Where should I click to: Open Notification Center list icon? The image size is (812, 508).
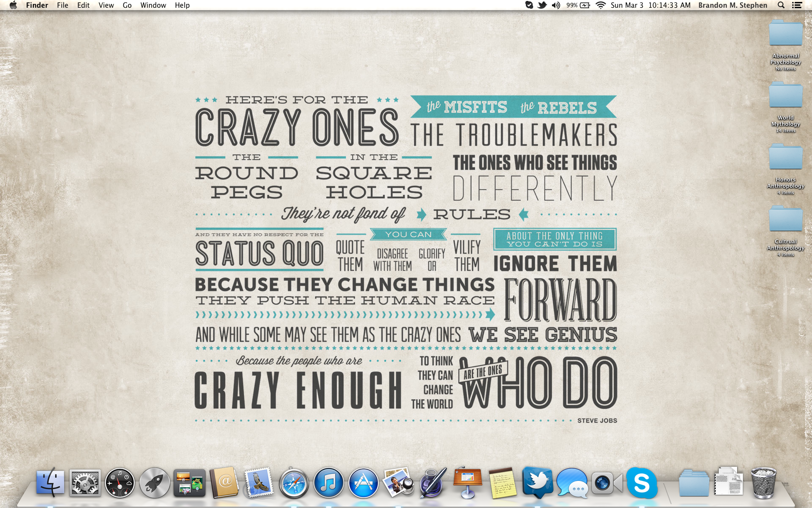(797, 5)
